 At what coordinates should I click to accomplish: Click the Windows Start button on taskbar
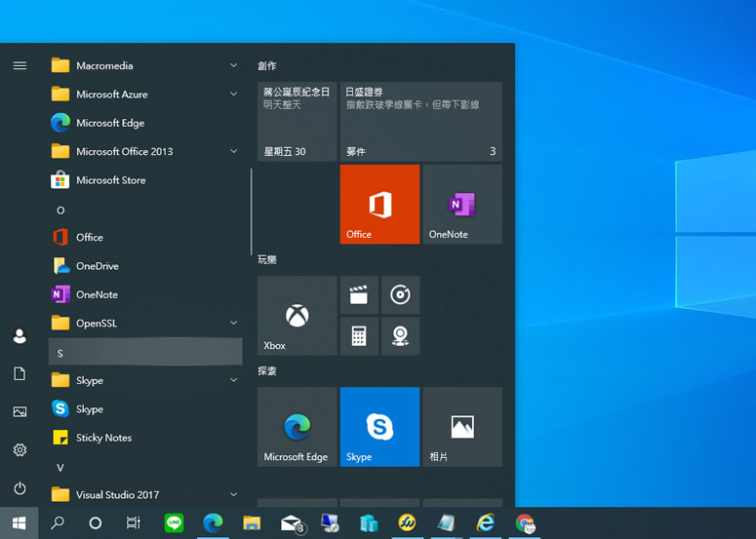click(19, 523)
